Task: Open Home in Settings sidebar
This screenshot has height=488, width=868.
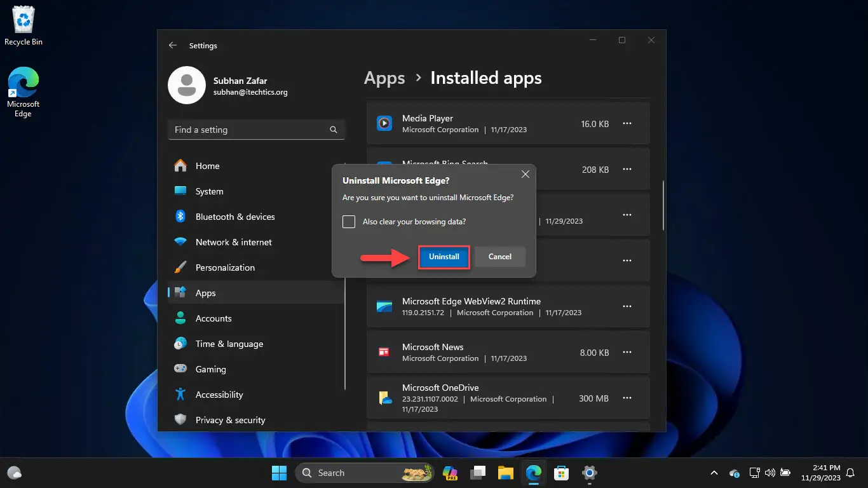Action: 256,166
